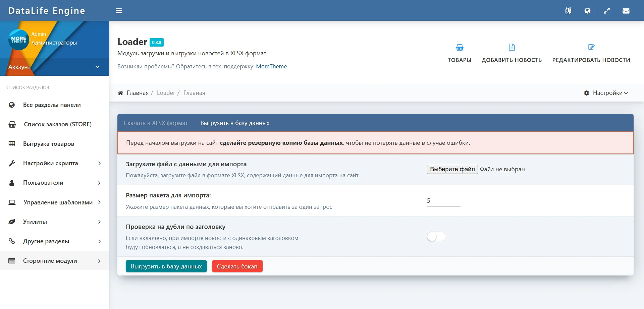The width and height of the screenshot is (644, 309).
Task: Enable the duplicate check by title toggle
Action: click(x=436, y=237)
